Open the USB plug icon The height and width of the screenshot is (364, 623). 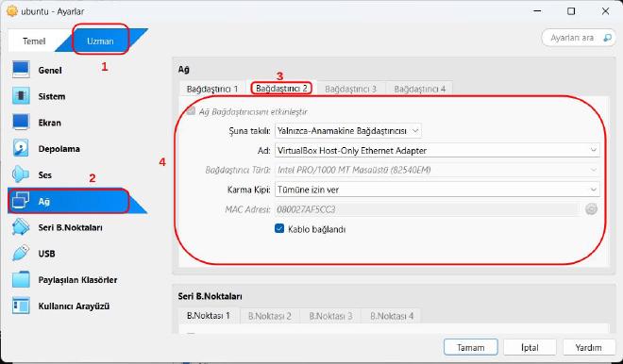[x=21, y=254]
